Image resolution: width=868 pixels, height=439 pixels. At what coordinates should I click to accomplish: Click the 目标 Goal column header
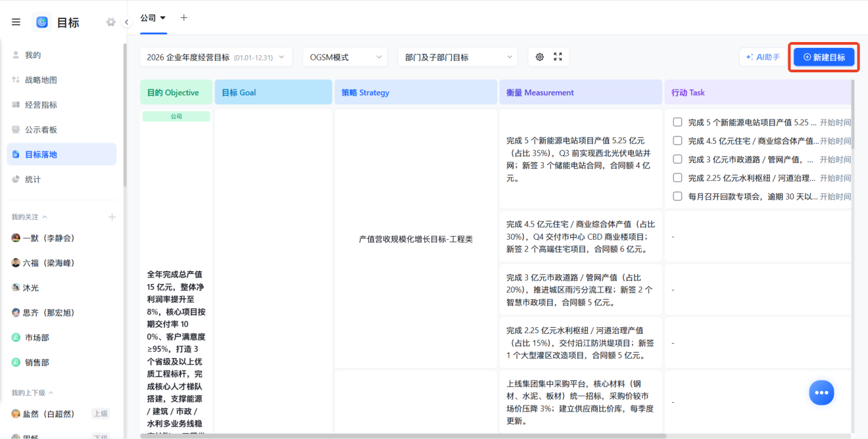click(x=274, y=93)
